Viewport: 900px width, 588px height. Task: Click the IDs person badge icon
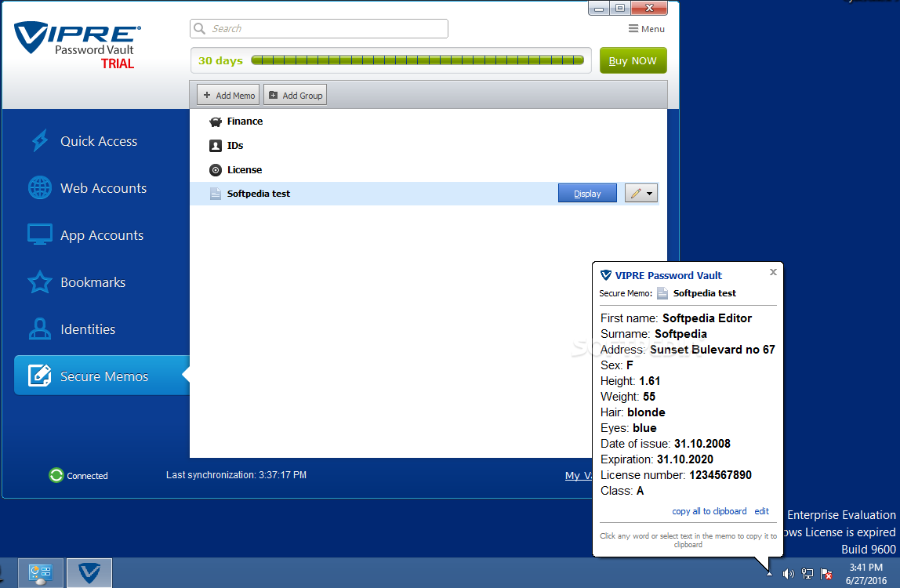[216, 146]
